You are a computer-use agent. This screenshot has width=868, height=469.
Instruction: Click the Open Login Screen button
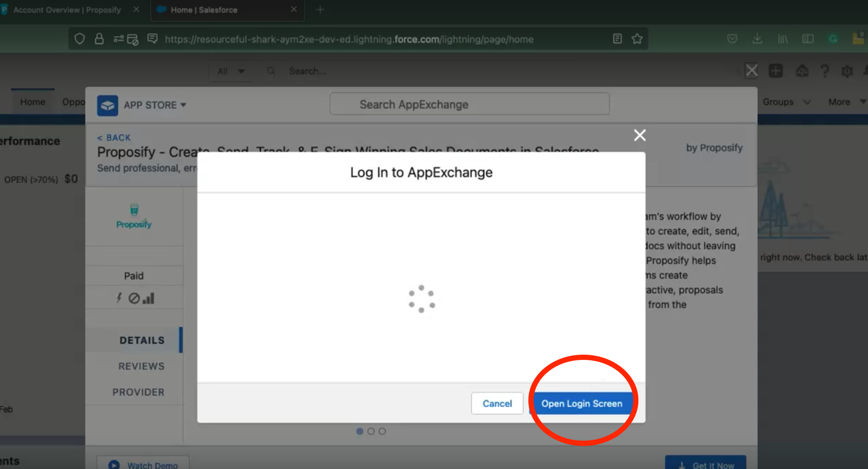pyautogui.click(x=581, y=403)
